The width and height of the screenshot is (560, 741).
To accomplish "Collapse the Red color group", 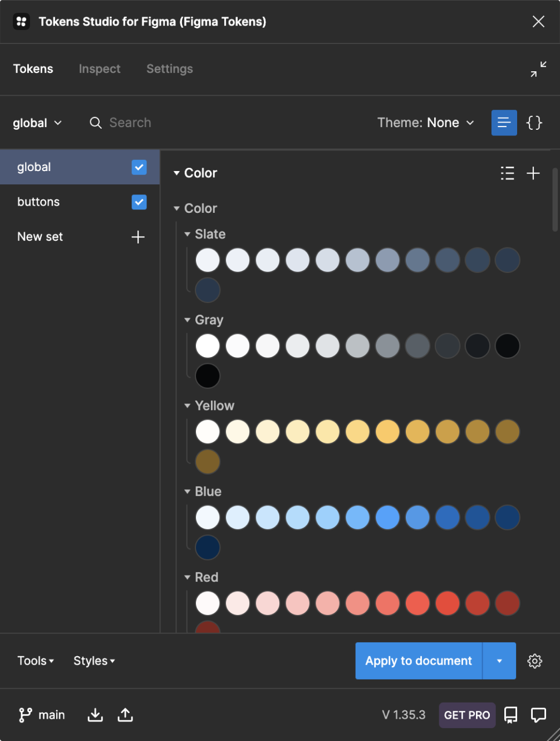I will [x=188, y=577].
